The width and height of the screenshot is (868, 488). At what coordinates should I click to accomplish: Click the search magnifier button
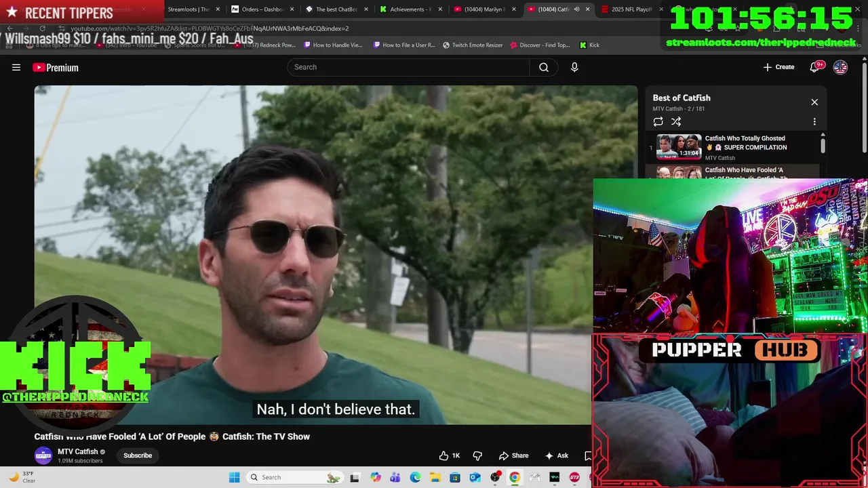(544, 67)
